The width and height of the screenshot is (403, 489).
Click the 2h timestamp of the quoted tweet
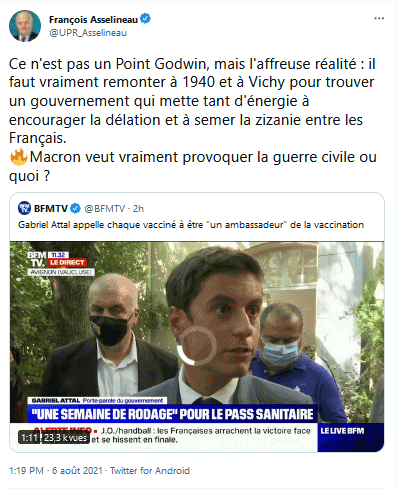(x=138, y=209)
